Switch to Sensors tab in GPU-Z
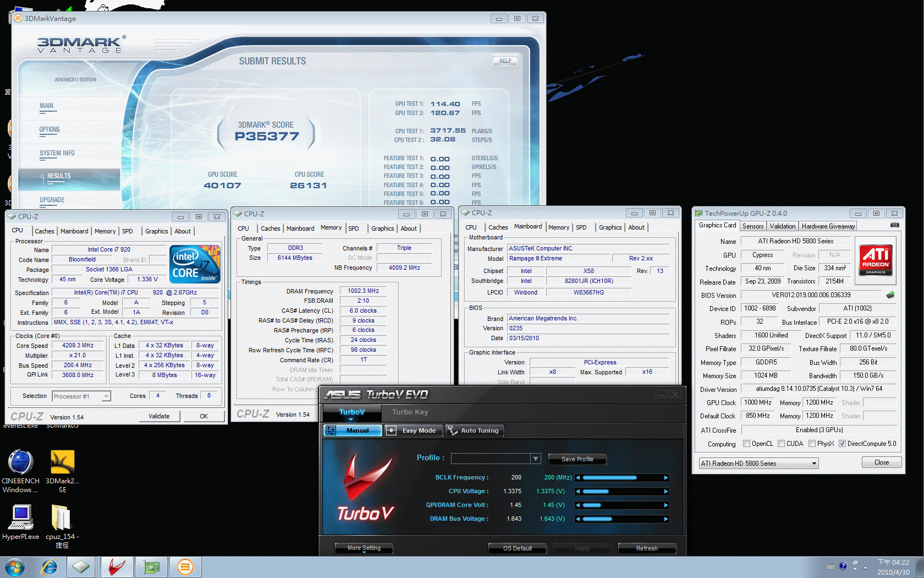Screen dimensions: 924x578 [753, 226]
